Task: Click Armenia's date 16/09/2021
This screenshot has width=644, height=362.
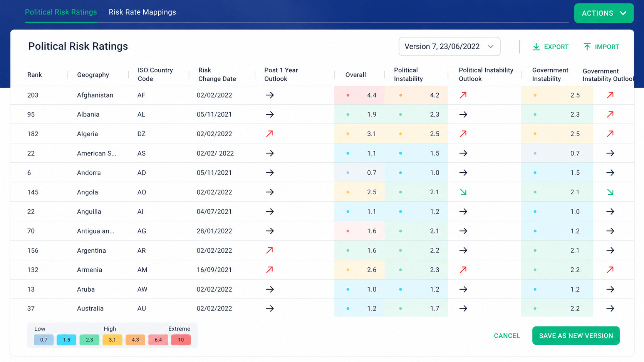Action: (x=214, y=270)
